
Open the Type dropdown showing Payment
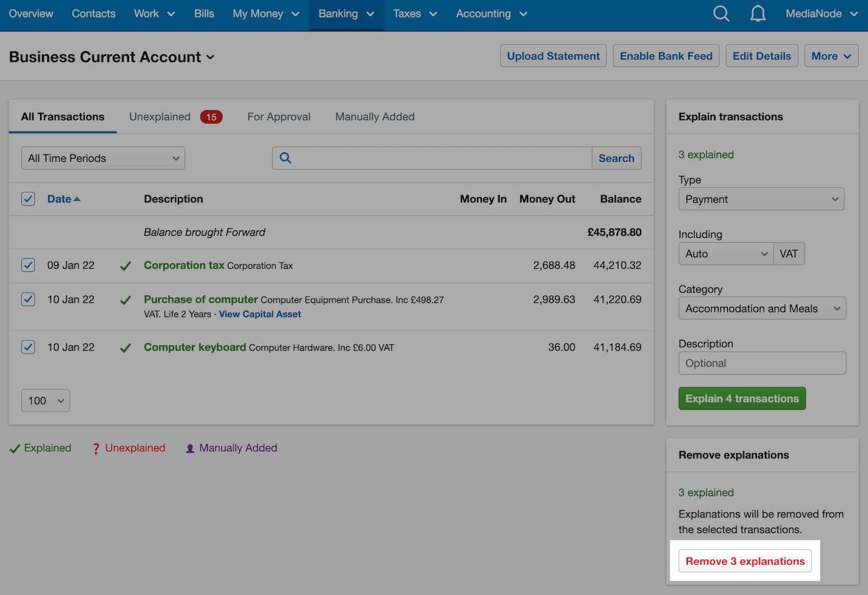pyautogui.click(x=761, y=199)
